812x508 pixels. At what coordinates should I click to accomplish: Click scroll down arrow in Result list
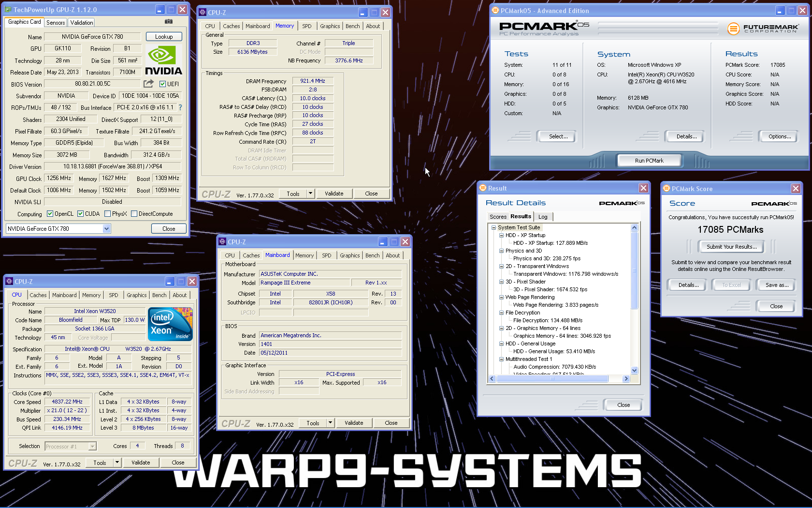click(635, 371)
